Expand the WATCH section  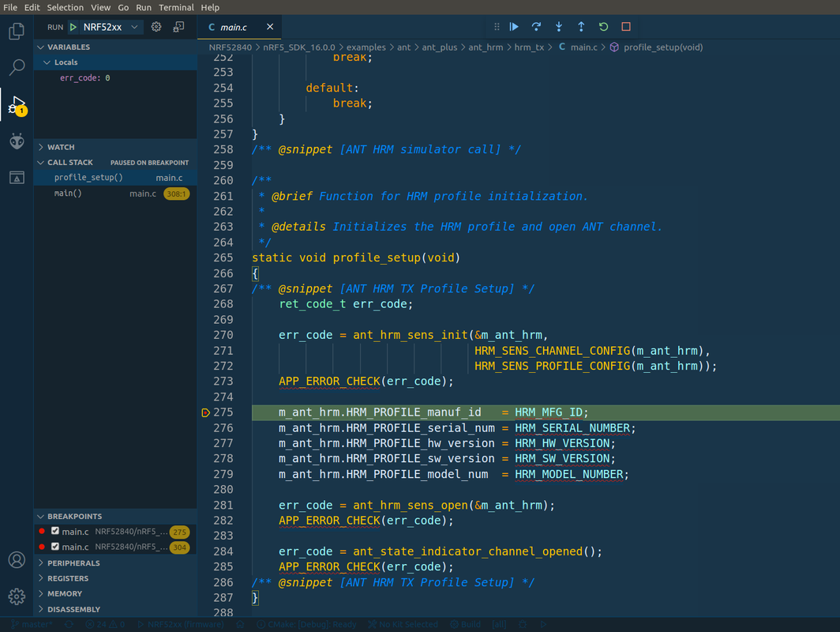pyautogui.click(x=115, y=147)
